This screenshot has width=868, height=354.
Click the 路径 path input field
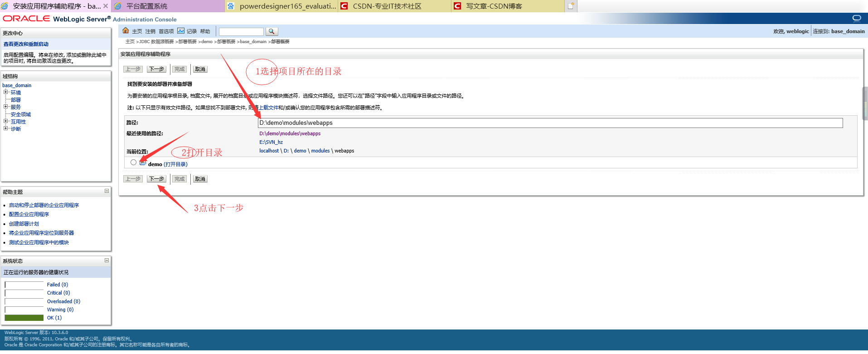pyautogui.click(x=550, y=123)
